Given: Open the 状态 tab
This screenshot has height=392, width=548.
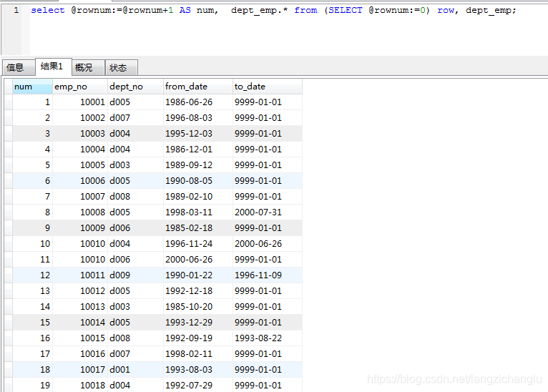Looking at the screenshot, I should (x=122, y=67).
